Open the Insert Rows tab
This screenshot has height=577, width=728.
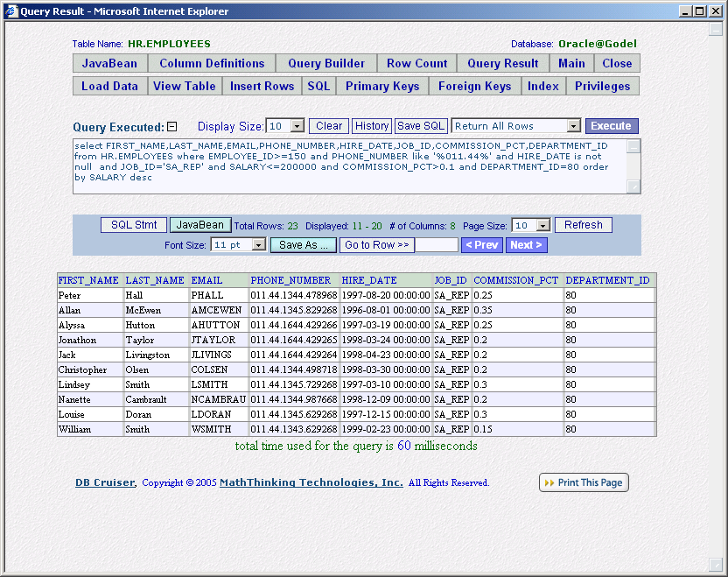point(262,86)
